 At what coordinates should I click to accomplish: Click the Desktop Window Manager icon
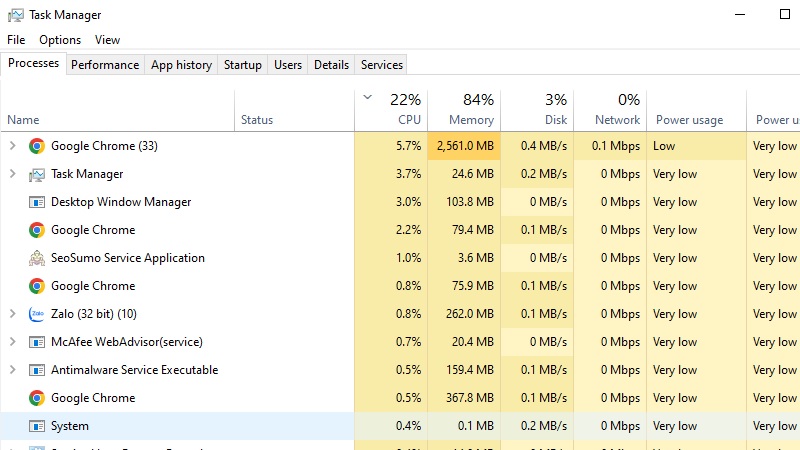tap(37, 202)
